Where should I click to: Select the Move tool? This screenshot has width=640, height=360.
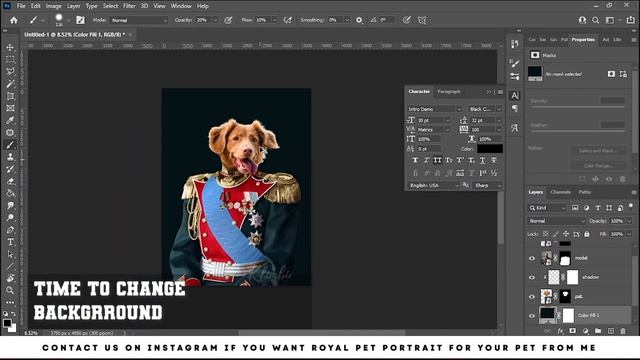(x=10, y=47)
